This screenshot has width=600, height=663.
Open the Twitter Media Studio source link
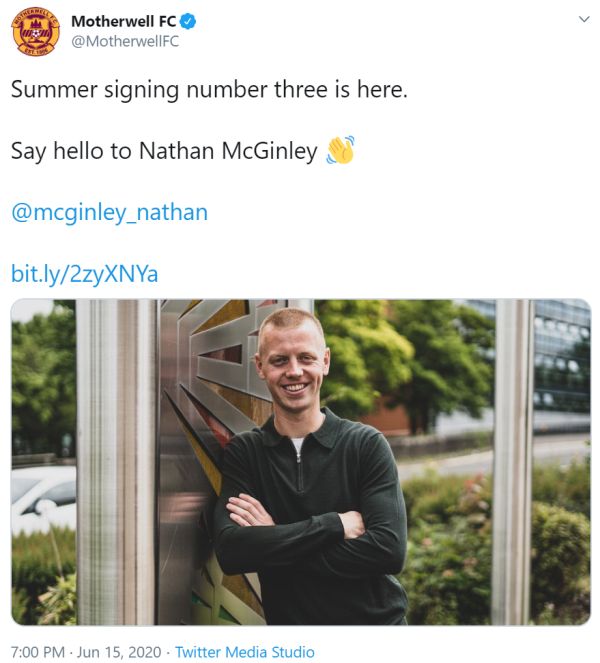click(x=245, y=652)
